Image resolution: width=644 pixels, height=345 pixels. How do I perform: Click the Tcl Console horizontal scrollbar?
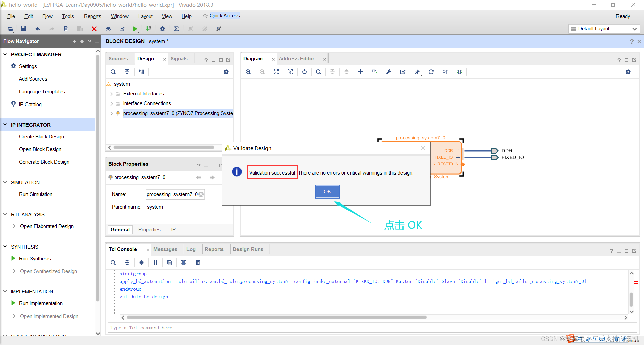277,317
